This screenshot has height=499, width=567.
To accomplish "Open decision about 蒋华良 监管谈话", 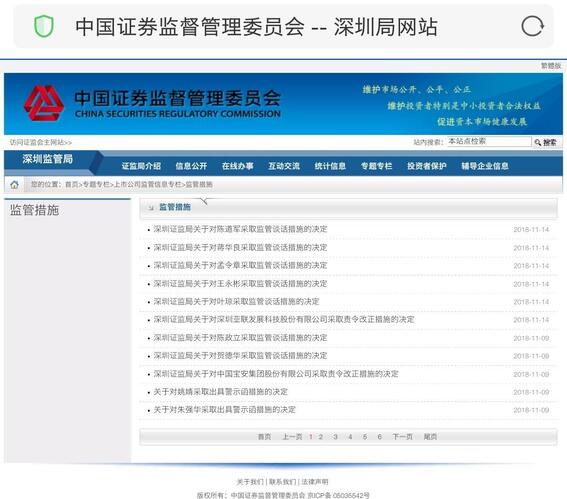I will (x=240, y=247).
